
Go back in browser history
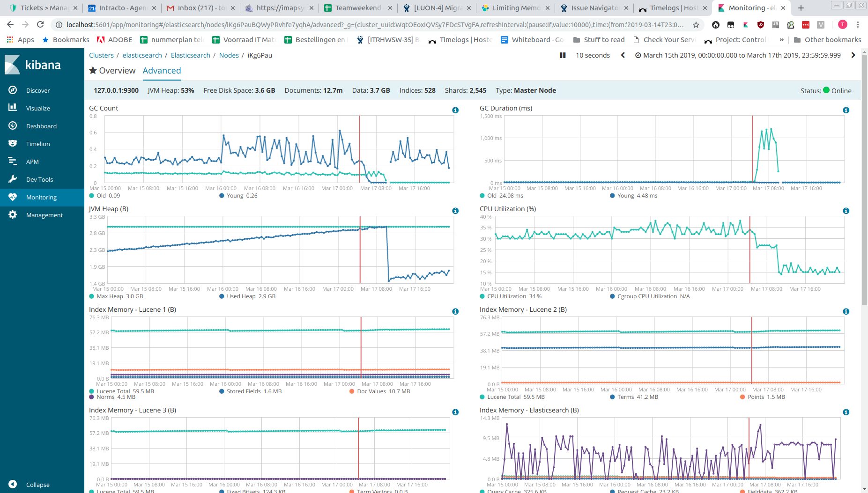tap(10, 24)
